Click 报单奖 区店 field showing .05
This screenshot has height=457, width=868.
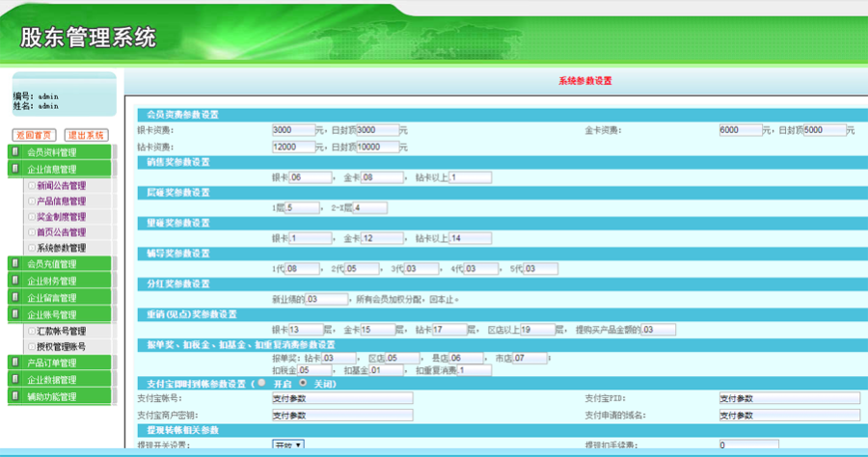tap(402, 359)
